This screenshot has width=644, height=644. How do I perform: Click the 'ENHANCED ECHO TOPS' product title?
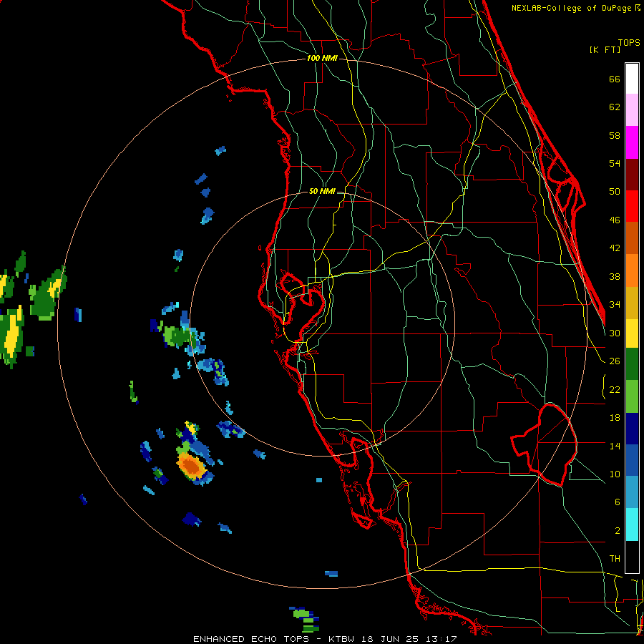[x=251, y=639]
